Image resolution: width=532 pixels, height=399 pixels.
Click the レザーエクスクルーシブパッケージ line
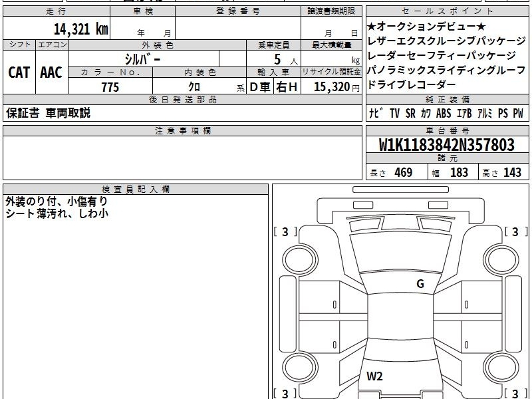(x=446, y=41)
